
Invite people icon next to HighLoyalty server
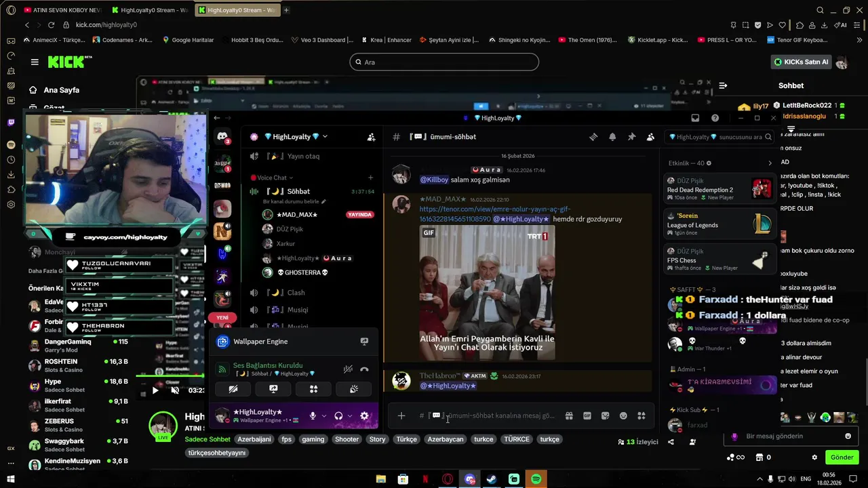coord(371,137)
